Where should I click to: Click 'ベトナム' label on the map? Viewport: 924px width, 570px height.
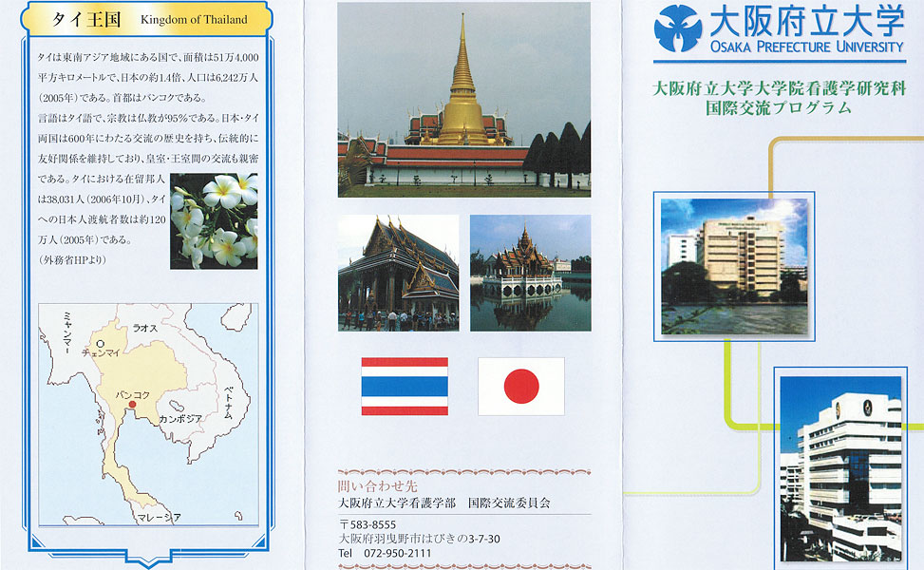tap(229, 403)
